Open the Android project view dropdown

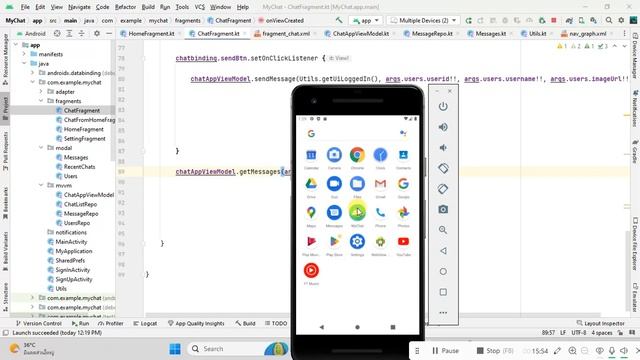31,33
